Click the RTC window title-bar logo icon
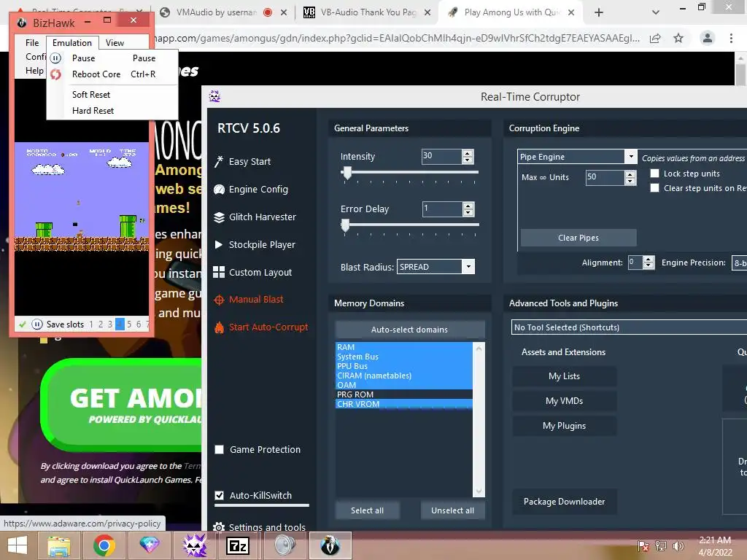This screenshot has width=747, height=560. click(214, 96)
